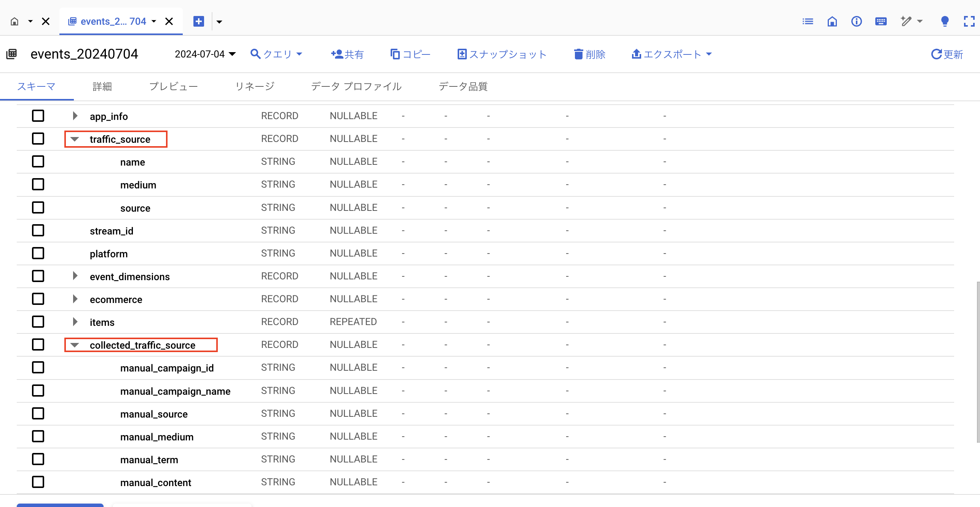980x507 pixels.
Task: Click the top-right home icon
Action: (x=832, y=21)
